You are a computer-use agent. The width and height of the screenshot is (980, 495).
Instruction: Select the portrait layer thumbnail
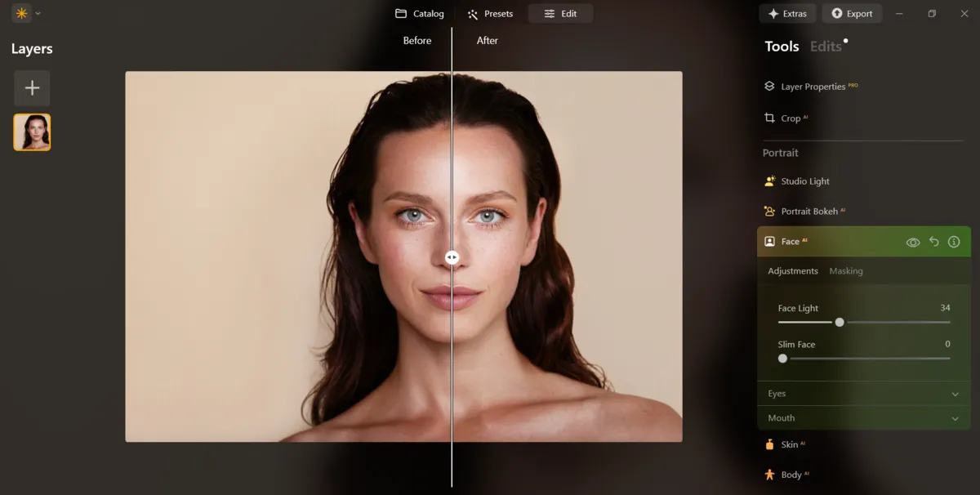[x=32, y=132]
